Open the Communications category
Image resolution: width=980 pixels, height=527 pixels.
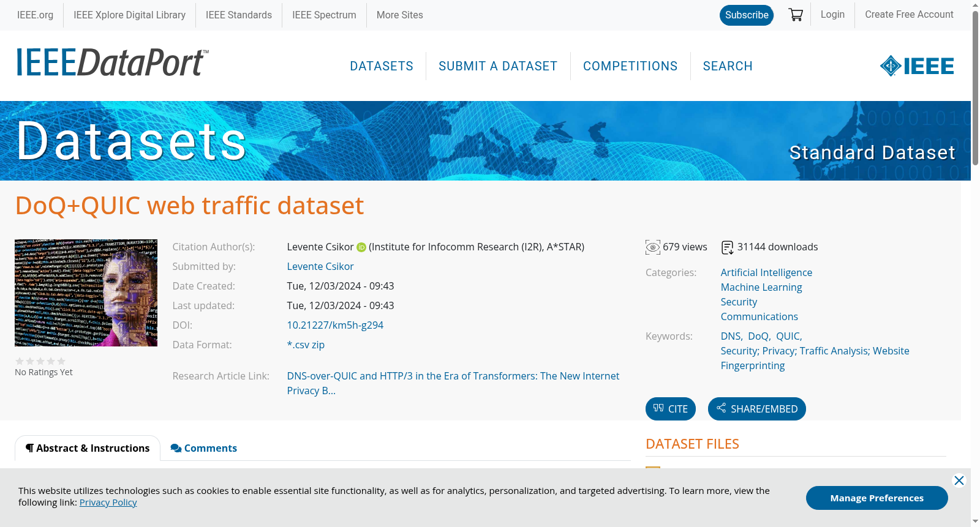point(759,317)
